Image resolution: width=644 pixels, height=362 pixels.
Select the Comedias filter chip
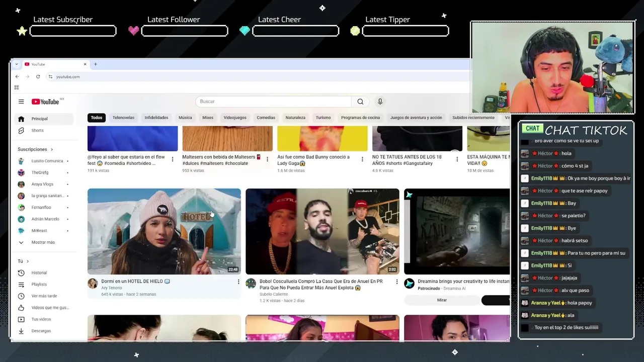tap(266, 118)
